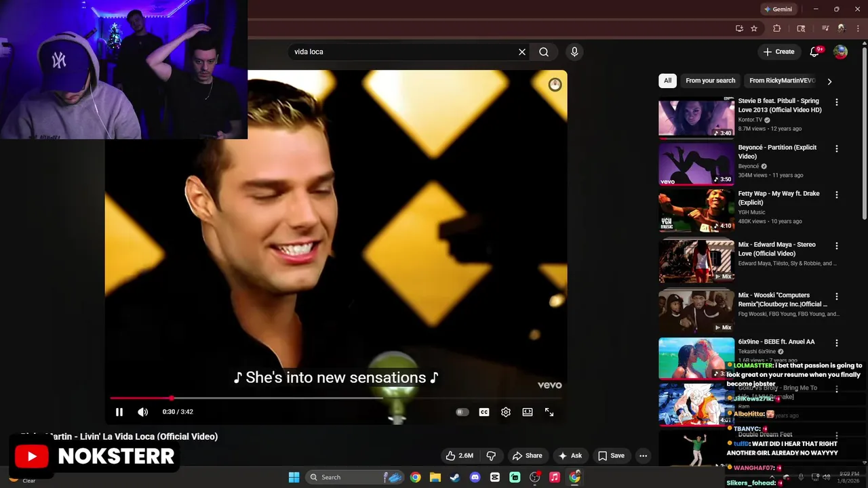This screenshot has width=868, height=488.
Task: Open CapCut from the taskbar
Action: tap(494, 477)
